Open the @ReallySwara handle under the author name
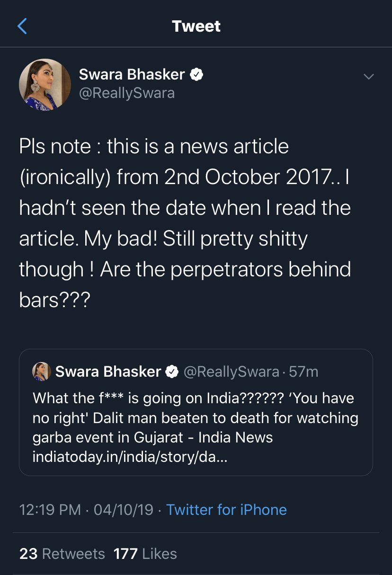The height and width of the screenshot is (575, 392). click(126, 93)
